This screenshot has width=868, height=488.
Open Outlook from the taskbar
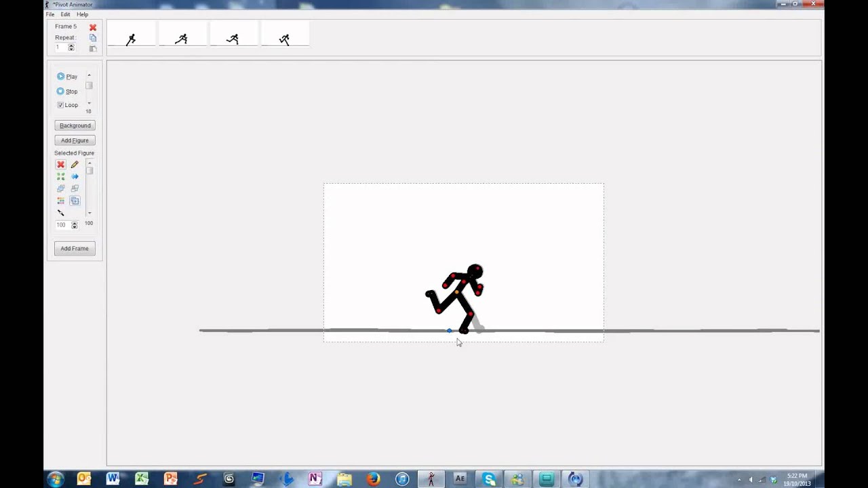pos(84,479)
